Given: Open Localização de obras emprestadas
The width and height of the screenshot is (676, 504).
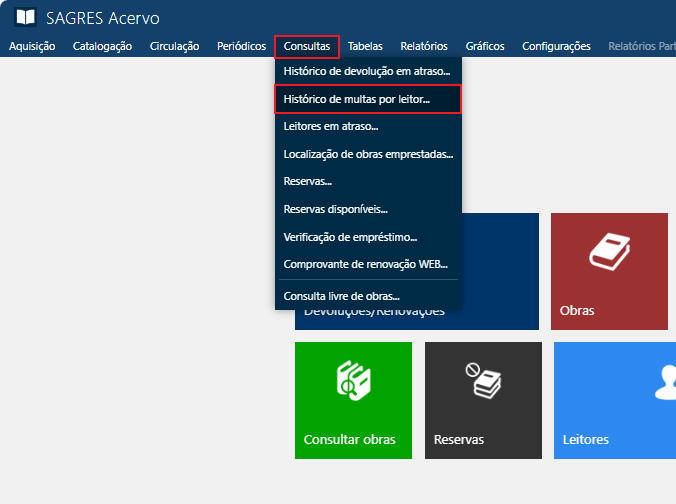Looking at the screenshot, I should (368, 154).
